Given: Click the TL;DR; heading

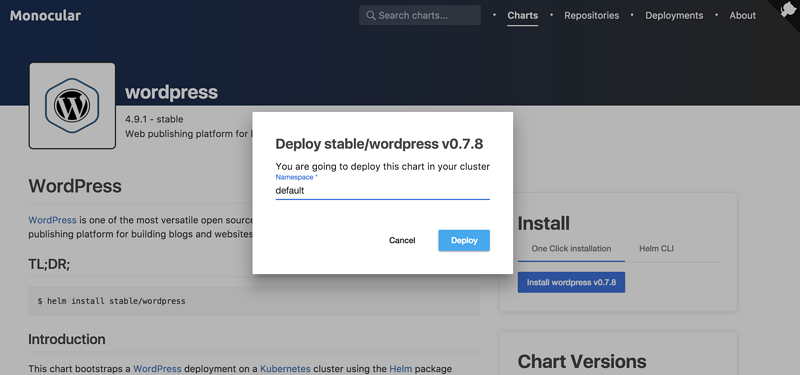Looking at the screenshot, I should click(x=49, y=265).
